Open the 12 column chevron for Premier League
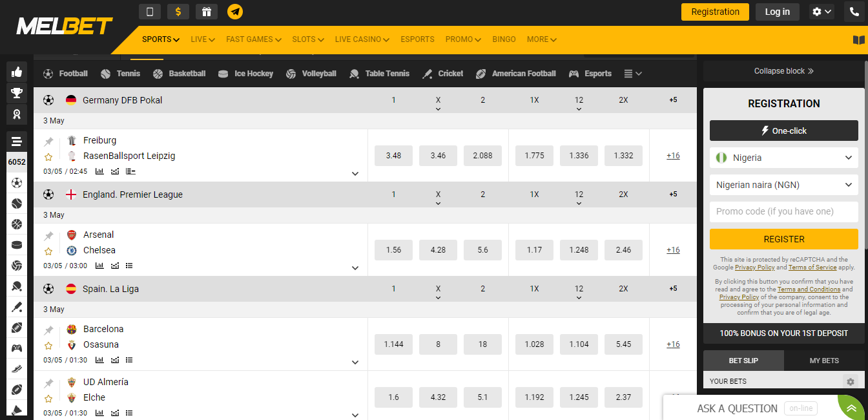Screen dimensions: 868x420 [x=579, y=204]
